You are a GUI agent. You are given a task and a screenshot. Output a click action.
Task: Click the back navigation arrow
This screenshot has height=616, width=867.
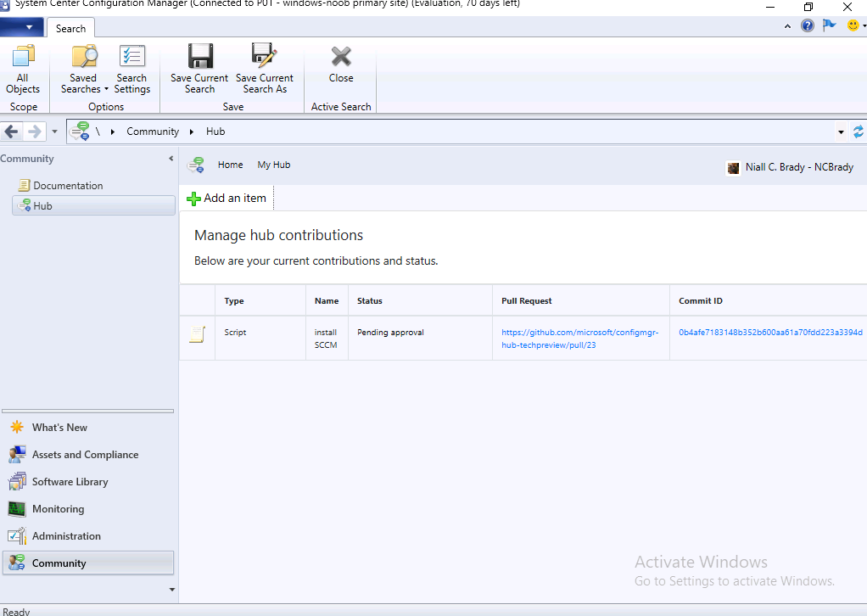[12, 132]
